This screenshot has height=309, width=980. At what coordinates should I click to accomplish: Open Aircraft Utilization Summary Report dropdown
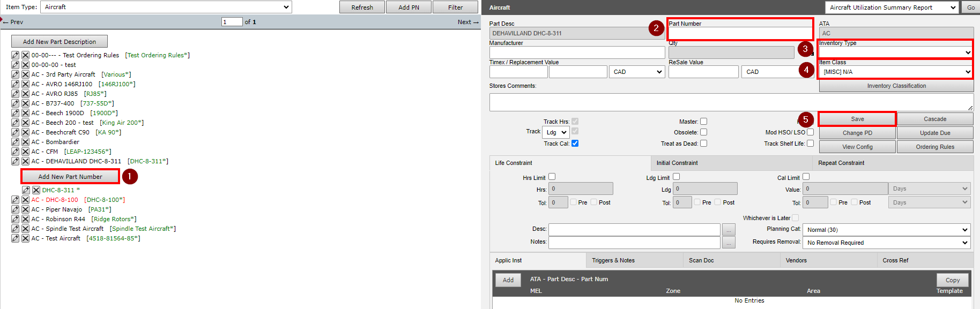click(892, 7)
